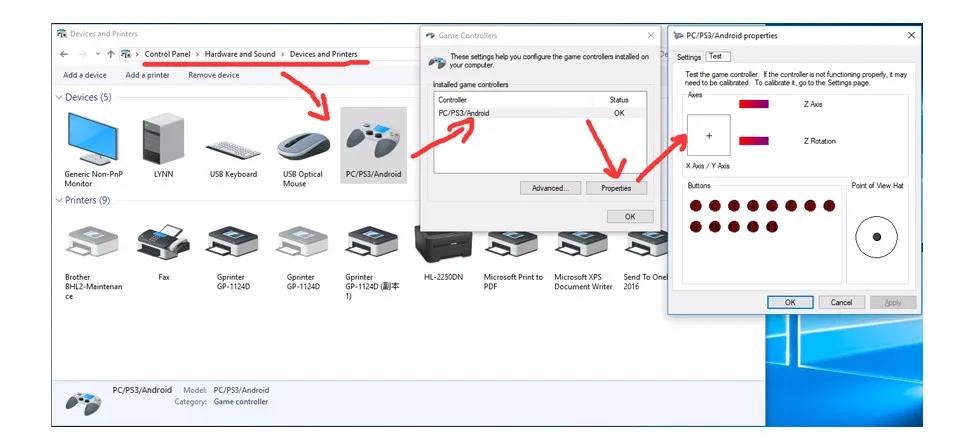Click the Z Rotation indicator bar
960x444 pixels.
point(754,141)
